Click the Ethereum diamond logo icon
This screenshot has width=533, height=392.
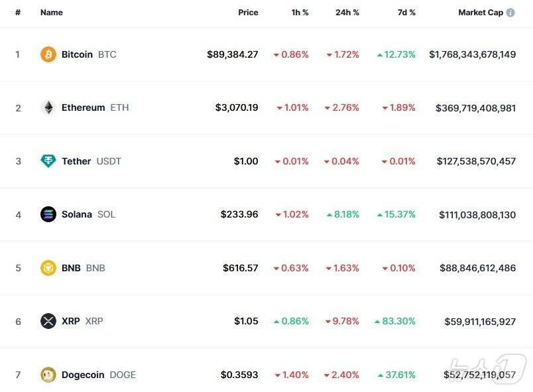point(48,107)
